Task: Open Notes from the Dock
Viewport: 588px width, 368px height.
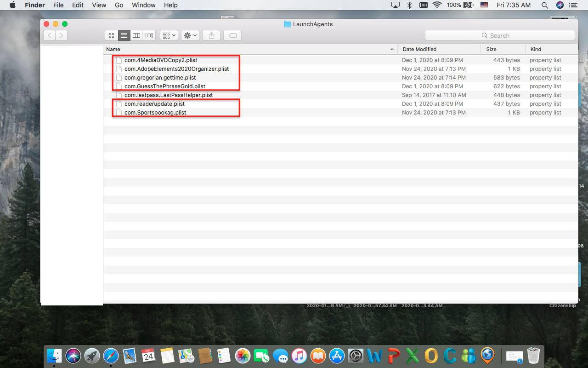Action: point(167,356)
